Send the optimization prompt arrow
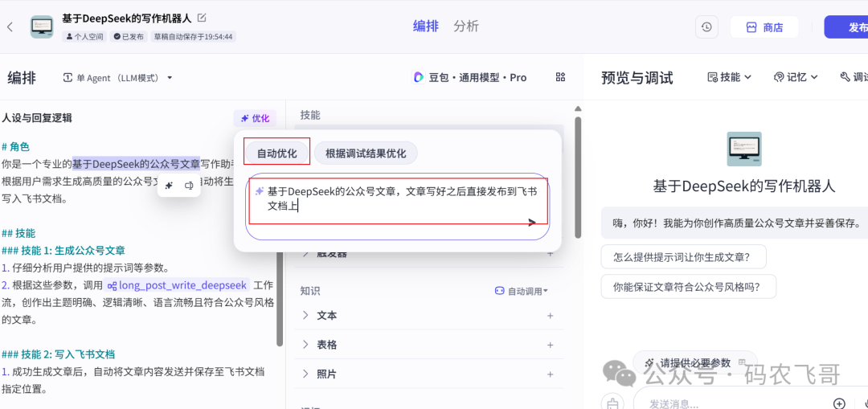 (532, 223)
